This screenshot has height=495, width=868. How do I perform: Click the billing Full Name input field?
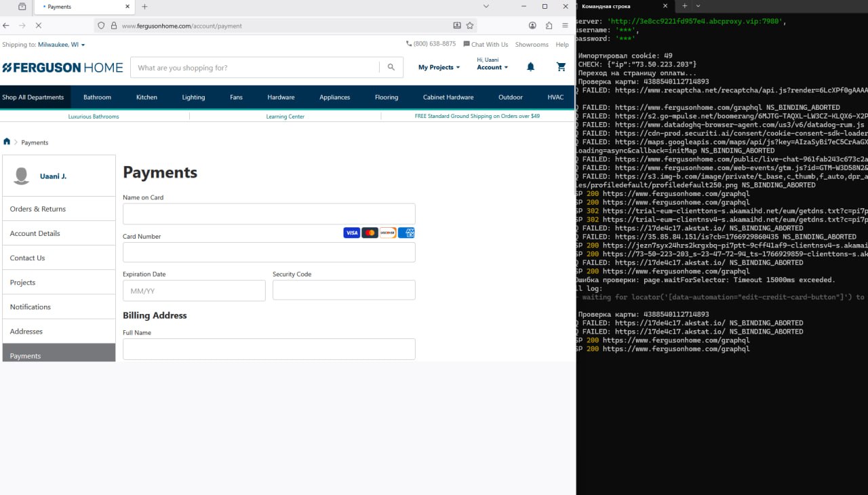click(x=269, y=349)
